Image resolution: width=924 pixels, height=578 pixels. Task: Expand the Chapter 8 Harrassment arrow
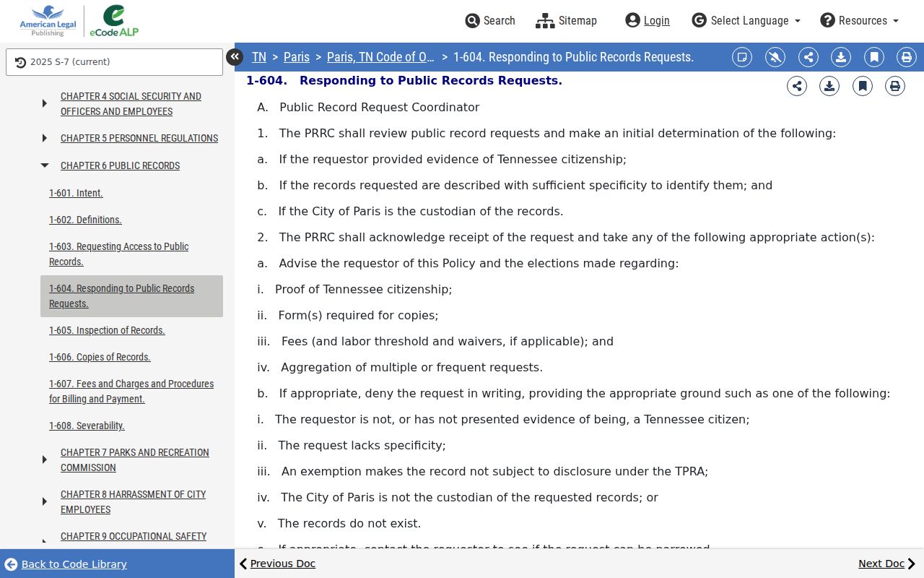pos(45,501)
